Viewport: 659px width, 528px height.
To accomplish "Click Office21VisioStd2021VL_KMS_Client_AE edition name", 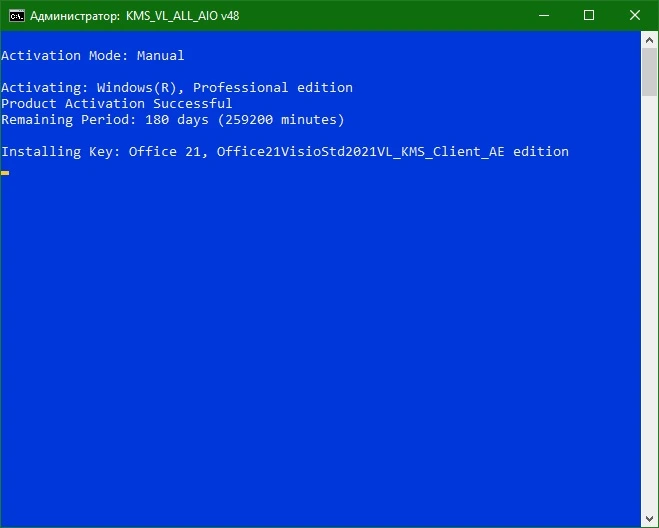I will [x=393, y=152].
